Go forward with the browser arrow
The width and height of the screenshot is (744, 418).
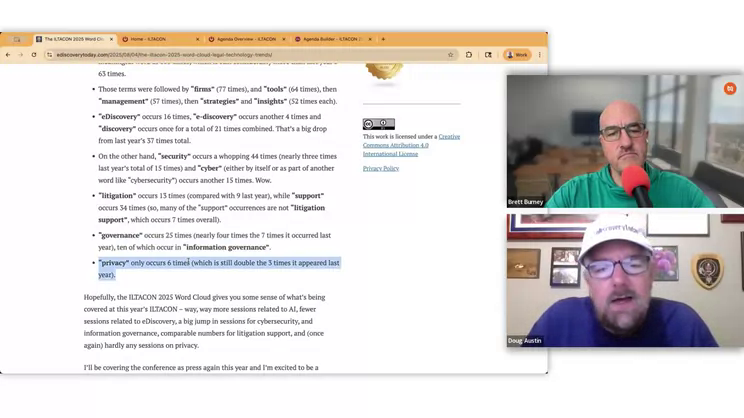point(20,55)
